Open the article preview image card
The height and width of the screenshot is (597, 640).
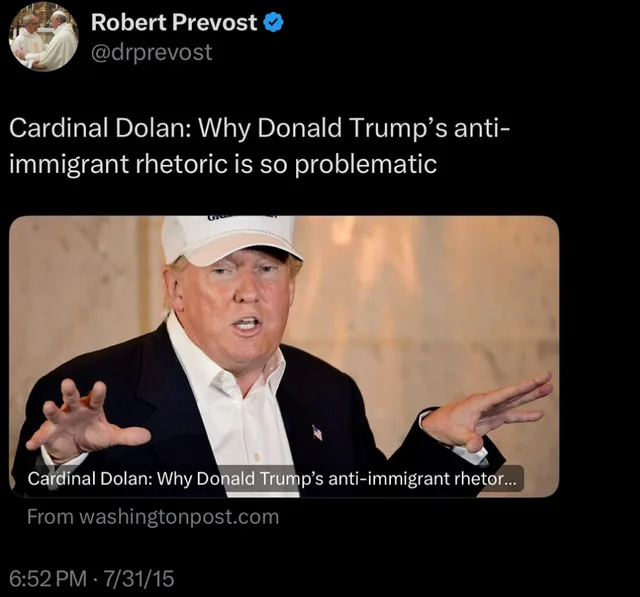tap(284, 357)
